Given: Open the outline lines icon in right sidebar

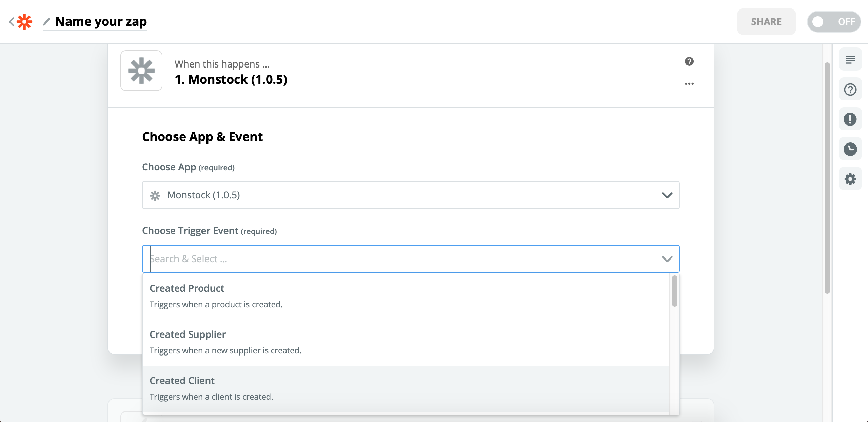Looking at the screenshot, I should [x=850, y=60].
